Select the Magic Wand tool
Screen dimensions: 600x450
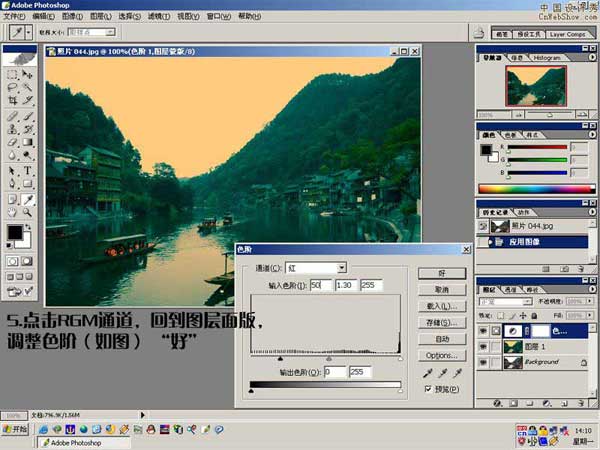click(x=27, y=87)
